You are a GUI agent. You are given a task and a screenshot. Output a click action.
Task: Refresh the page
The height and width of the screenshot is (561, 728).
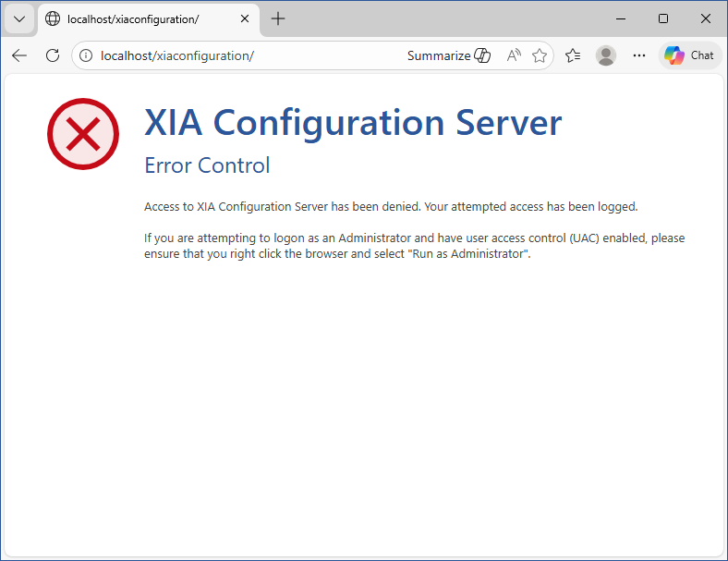point(53,55)
